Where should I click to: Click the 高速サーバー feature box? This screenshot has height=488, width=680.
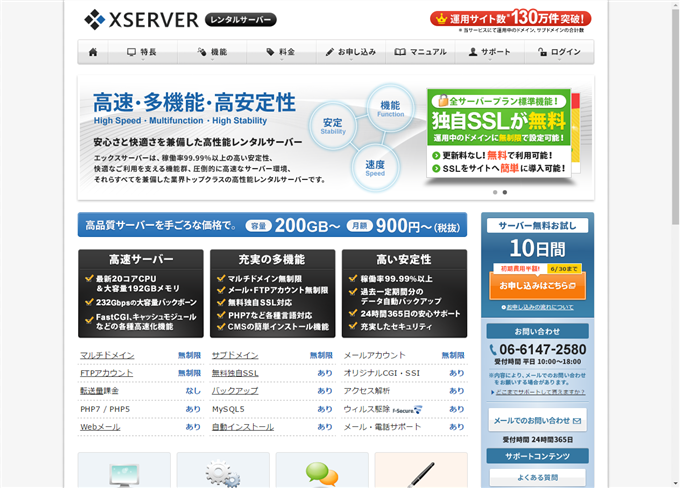pos(141,293)
